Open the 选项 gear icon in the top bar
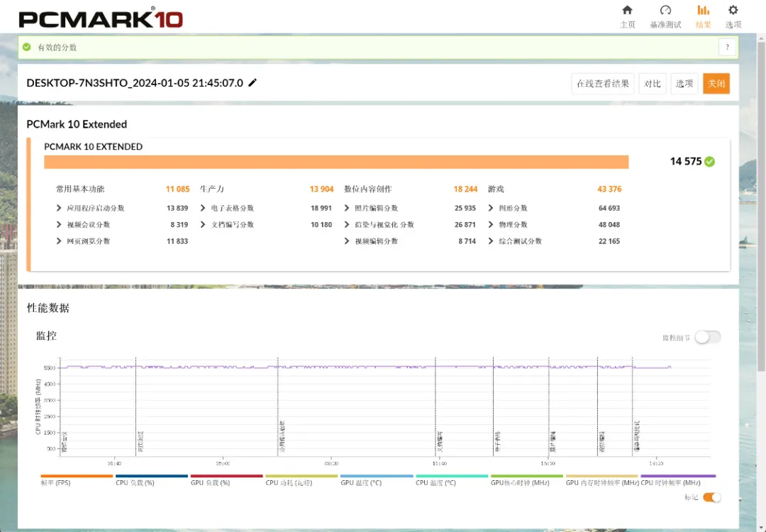766x532 pixels. click(x=733, y=10)
